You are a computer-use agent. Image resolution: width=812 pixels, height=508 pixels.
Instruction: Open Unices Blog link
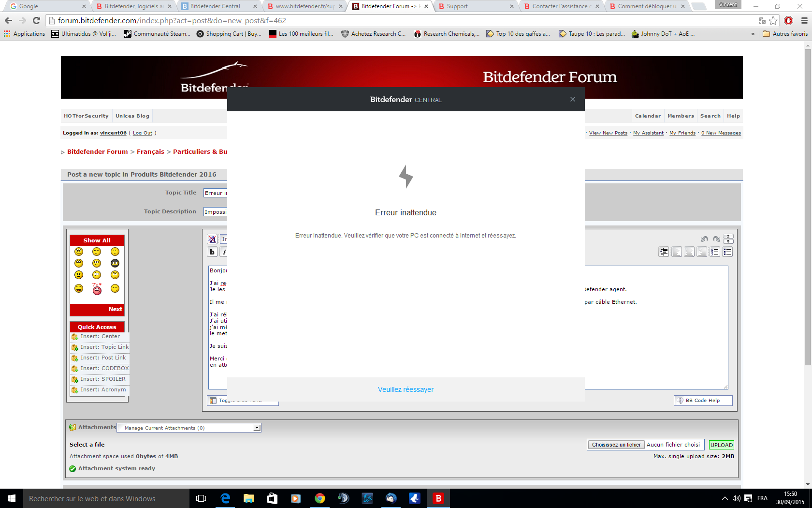pyautogui.click(x=132, y=116)
